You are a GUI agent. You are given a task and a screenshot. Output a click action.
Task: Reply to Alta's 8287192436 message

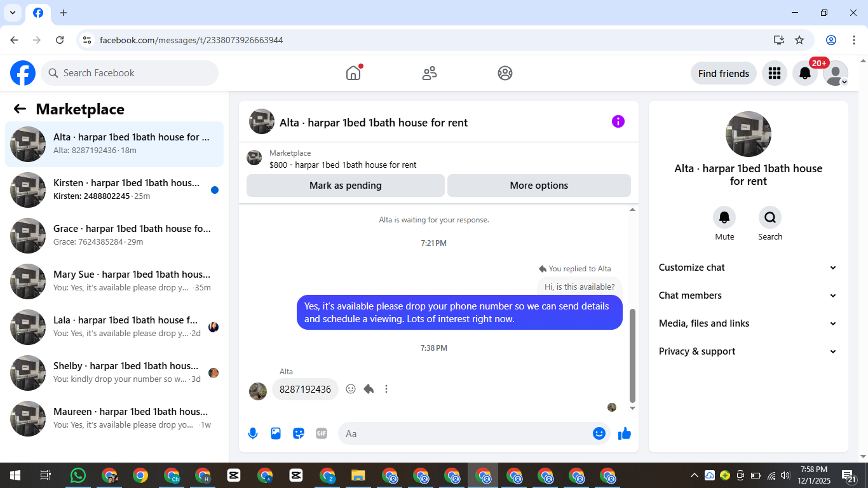(x=369, y=389)
